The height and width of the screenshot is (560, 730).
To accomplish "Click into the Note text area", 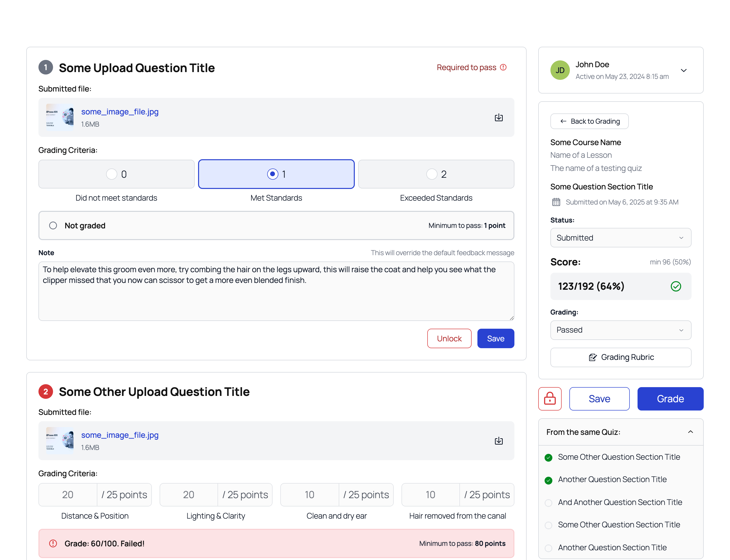I will coord(276,291).
